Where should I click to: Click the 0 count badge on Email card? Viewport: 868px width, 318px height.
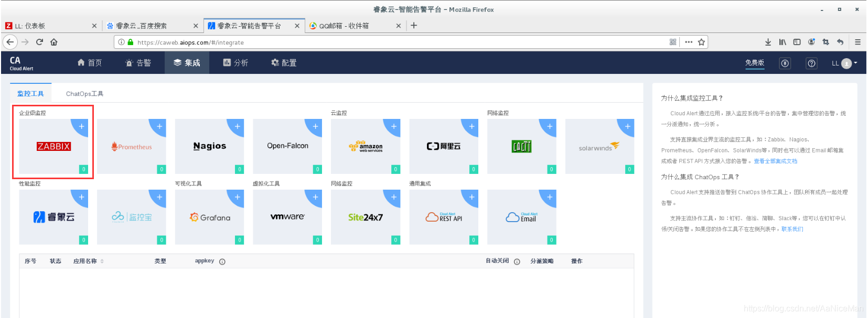pyautogui.click(x=552, y=240)
